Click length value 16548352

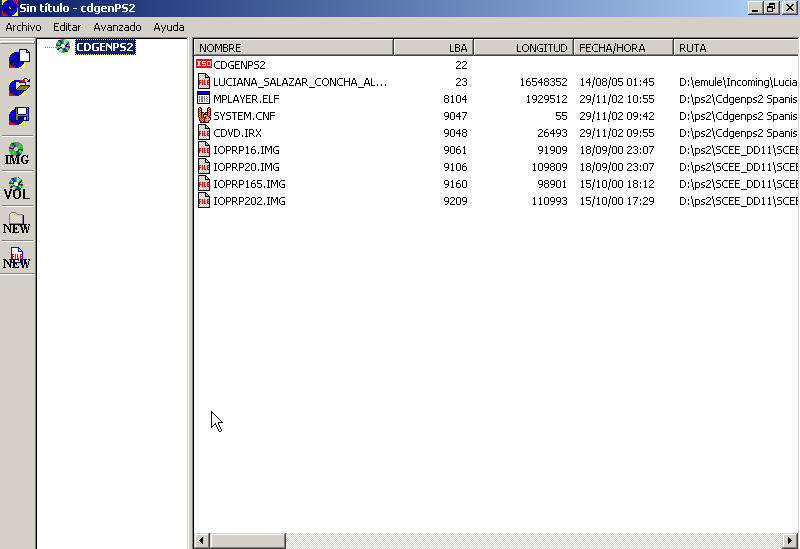point(543,82)
